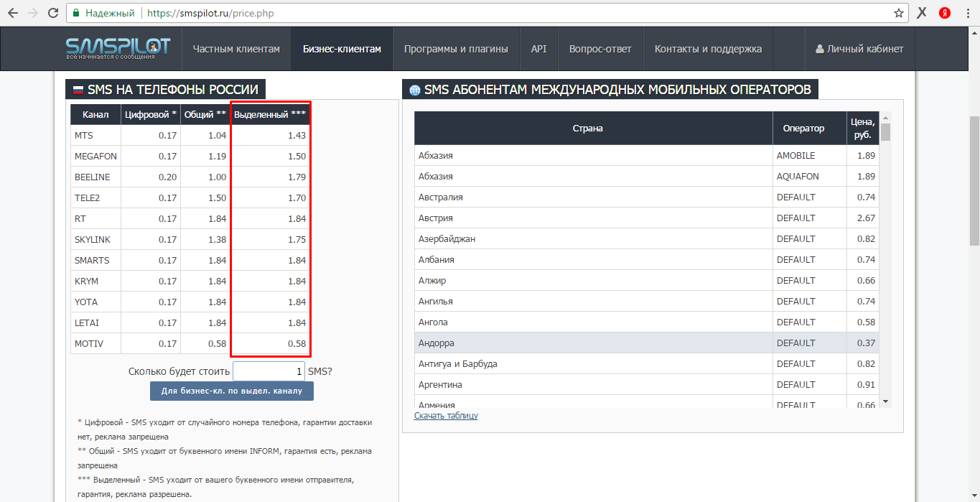Select the highlighted Андорра row
980x502 pixels.
(x=647, y=343)
